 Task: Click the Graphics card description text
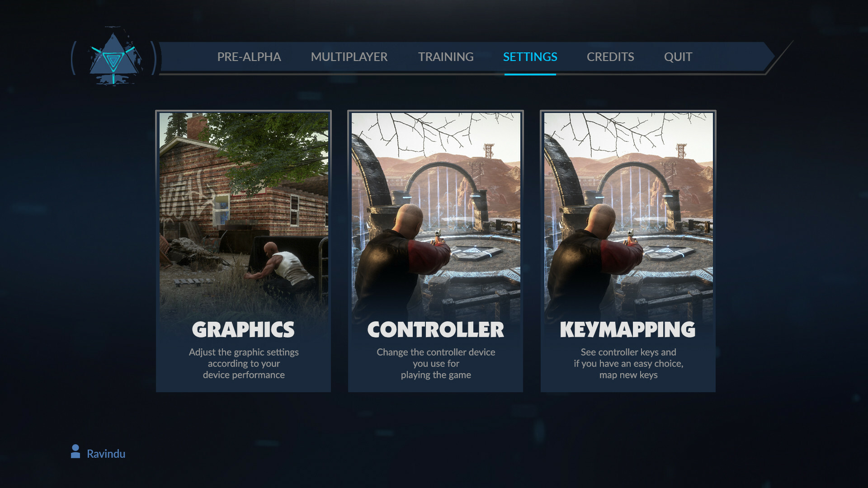click(x=243, y=363)
